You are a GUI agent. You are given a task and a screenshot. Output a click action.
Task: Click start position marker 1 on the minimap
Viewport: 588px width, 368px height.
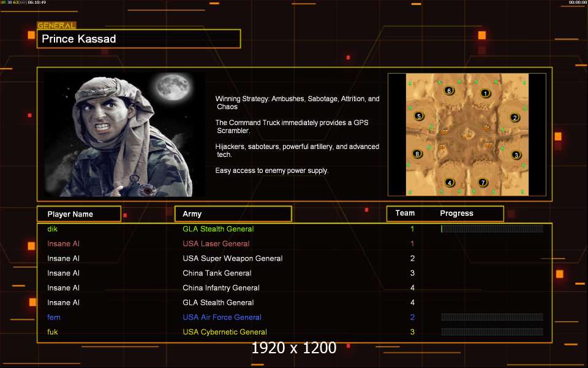click(485, 93)
